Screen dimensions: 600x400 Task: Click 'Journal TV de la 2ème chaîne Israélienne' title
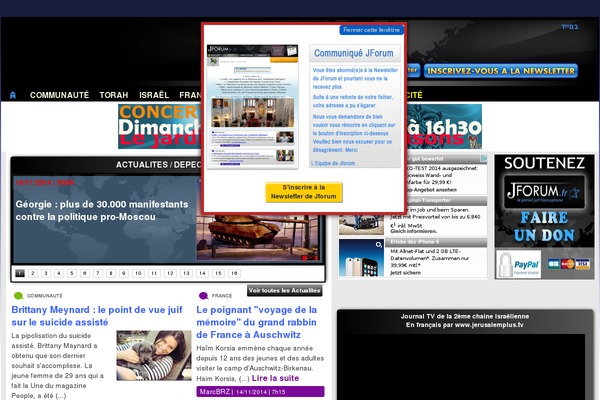(465, 317)
